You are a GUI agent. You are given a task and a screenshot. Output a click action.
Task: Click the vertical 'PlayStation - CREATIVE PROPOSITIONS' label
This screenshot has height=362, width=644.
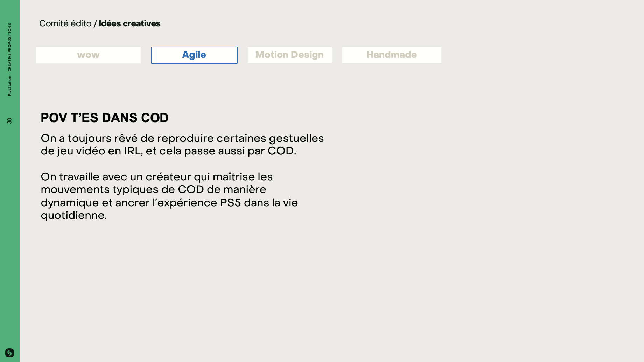click(9, 60)
